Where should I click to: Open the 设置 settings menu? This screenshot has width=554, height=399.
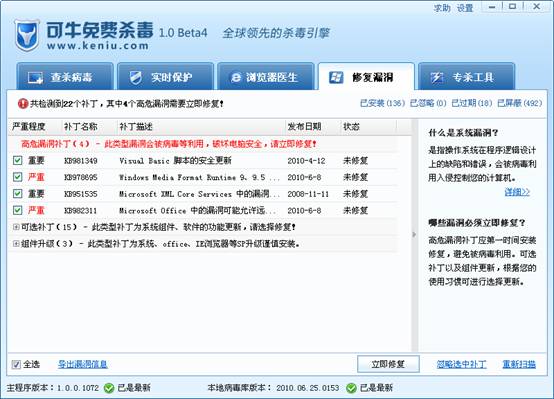[465, 8]
